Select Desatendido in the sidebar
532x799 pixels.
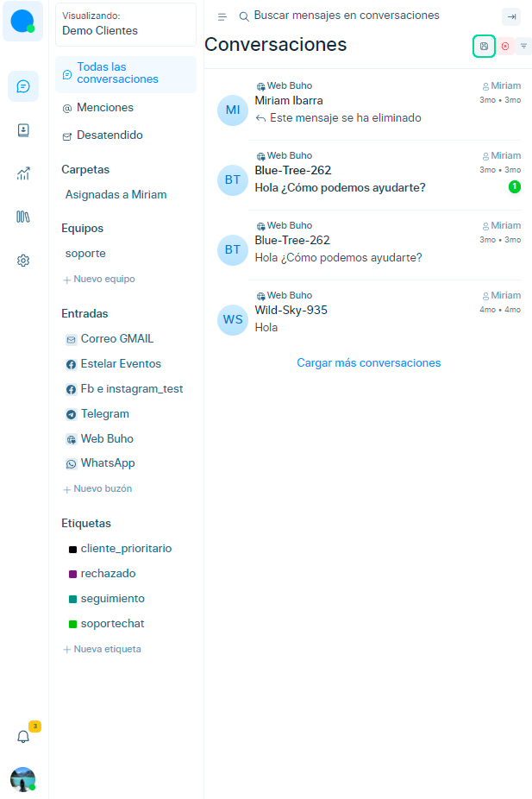click(109, 135)
